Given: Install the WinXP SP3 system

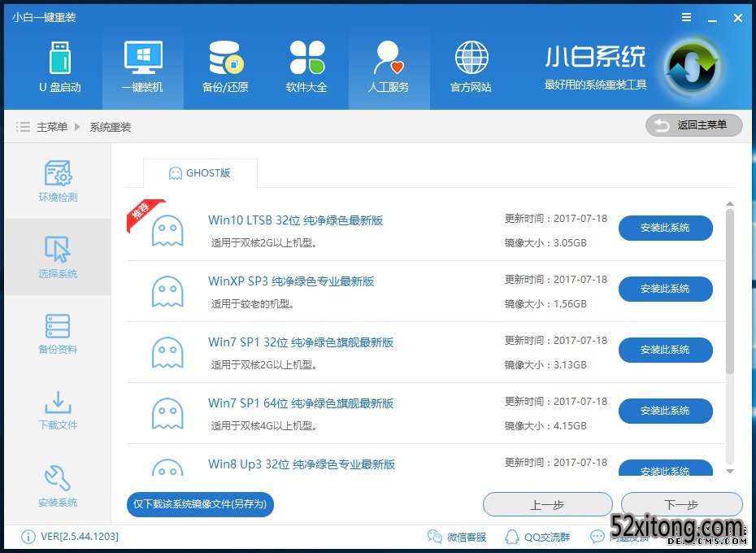Looking at the screenshot, I should click(665, 289).
